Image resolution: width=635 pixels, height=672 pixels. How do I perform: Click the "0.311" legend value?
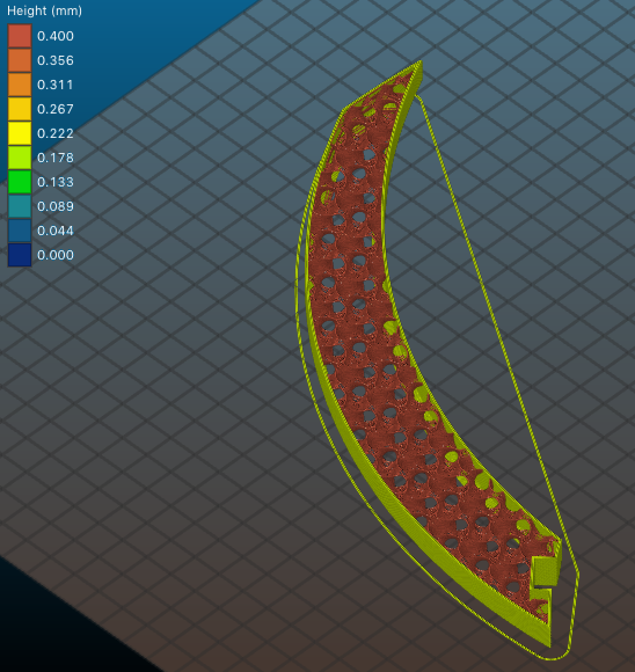click(x=55, y=85)
